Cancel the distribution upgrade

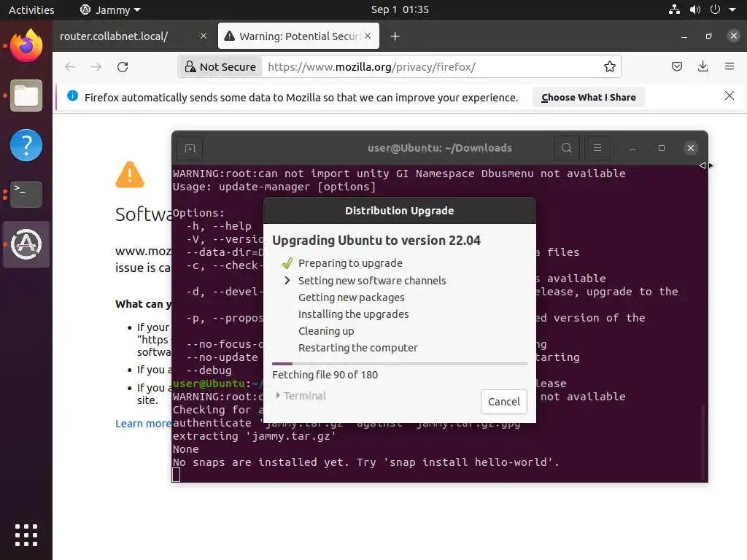(503, 402)
